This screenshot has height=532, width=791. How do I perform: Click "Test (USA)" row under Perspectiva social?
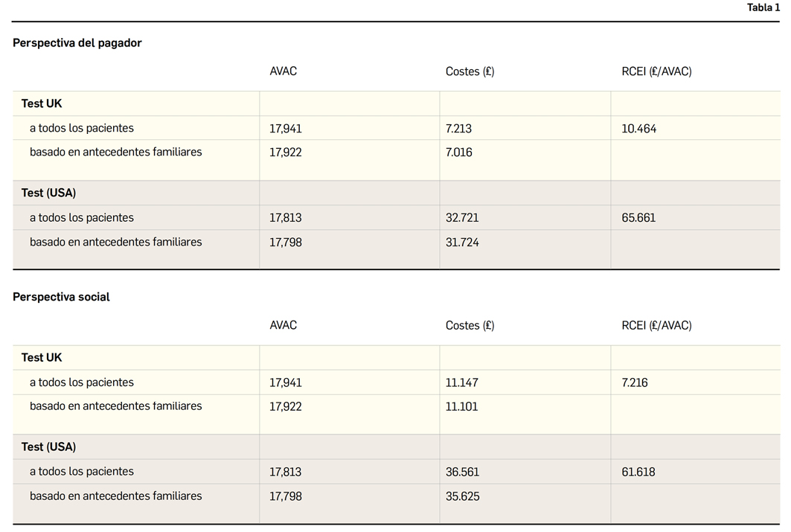click(x=48, y=447)
